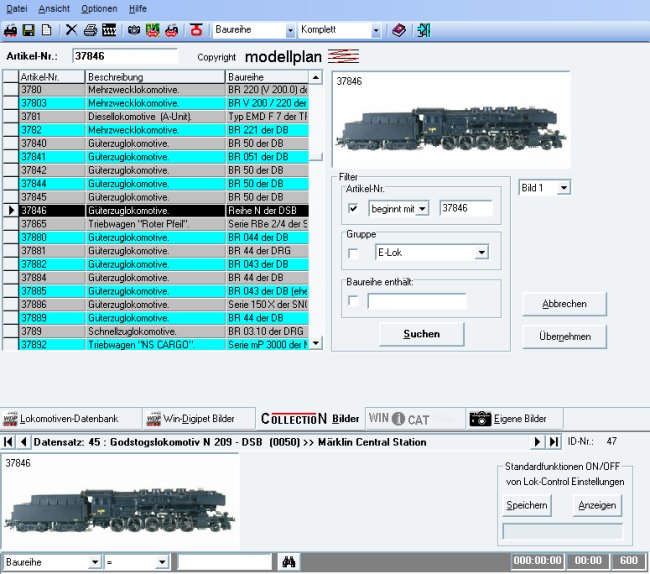The image size is (650, 574).
Task: Click the Baureihe column header in the table
Action: pos(267,77)
